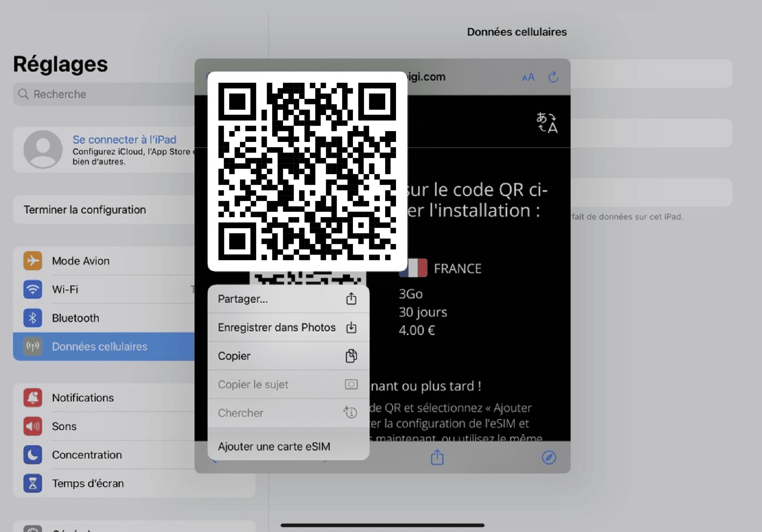Open in Safari compass icon
Image resolution: width=762 pixels, height=532 pixels.
(x=549, y=457)
